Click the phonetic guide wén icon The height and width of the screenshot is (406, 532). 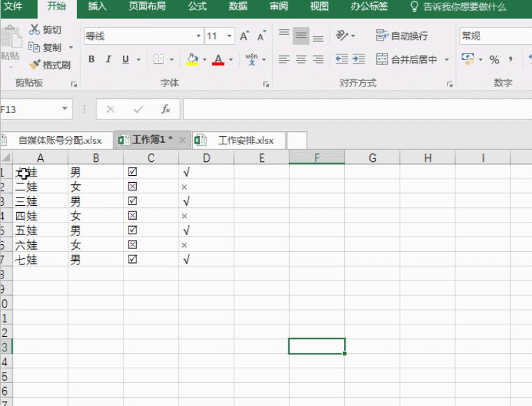pyautogui.click(x=251, y=59)
